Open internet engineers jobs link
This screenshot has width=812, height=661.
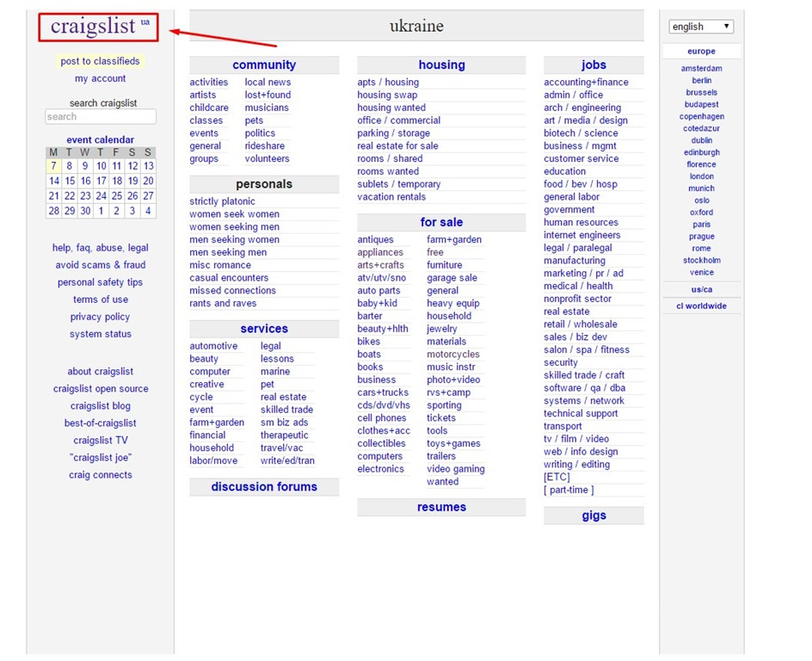click(582, 235)
